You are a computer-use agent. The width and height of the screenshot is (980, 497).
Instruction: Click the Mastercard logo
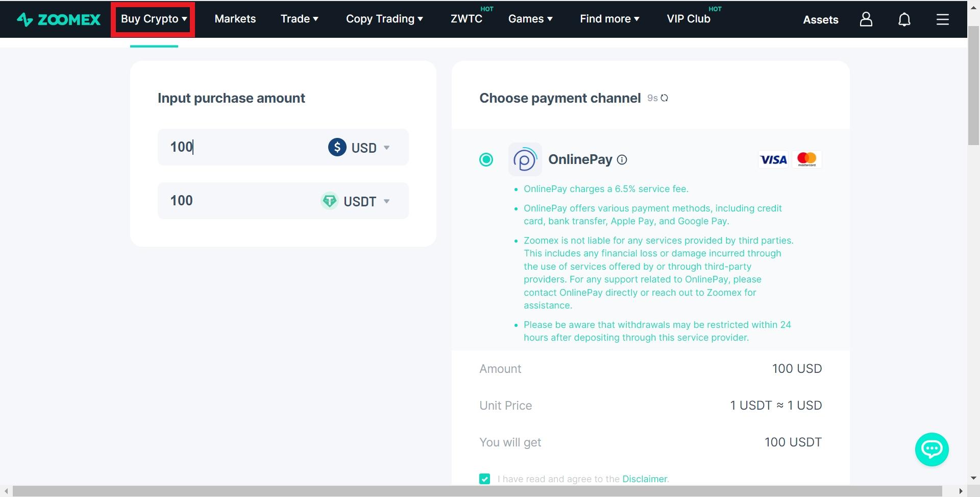(807, 160)
